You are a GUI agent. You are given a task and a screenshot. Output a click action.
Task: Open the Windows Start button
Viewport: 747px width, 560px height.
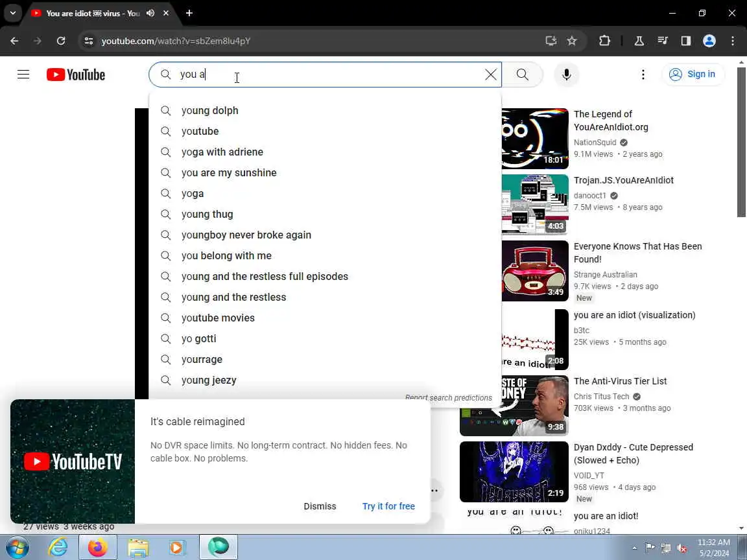coord(18,548)
